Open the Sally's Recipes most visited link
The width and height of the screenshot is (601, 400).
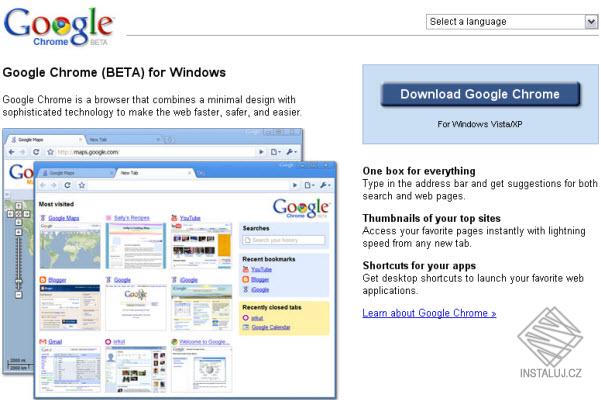pos(131,218)
